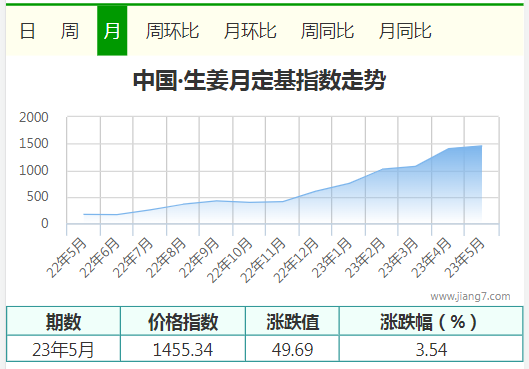This screenshot has width=529, height=369.
Task: Open the 月环比 tab
Action: tap(250, 31)
